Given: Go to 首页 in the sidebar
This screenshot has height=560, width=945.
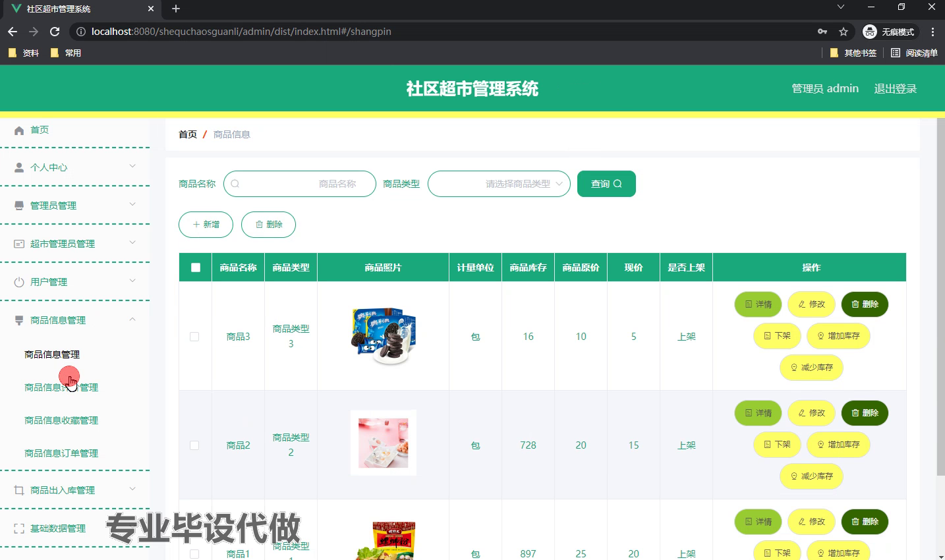Looking at the screenshot, I should [40, 130].
